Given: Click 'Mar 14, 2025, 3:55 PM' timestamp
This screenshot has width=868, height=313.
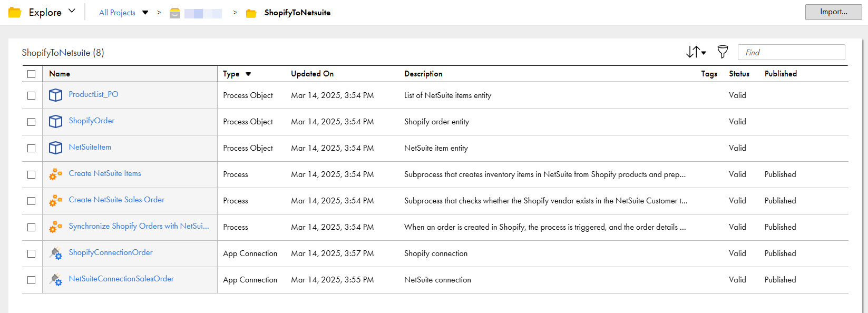Looking at the screenshot, I should click(x=332, y=280).
